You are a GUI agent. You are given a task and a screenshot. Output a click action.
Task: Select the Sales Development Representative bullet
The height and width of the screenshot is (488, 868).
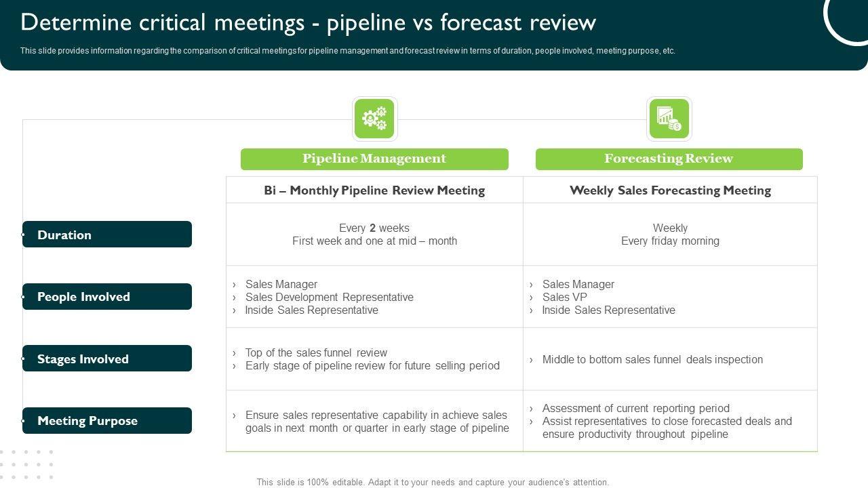pos(329,297)
